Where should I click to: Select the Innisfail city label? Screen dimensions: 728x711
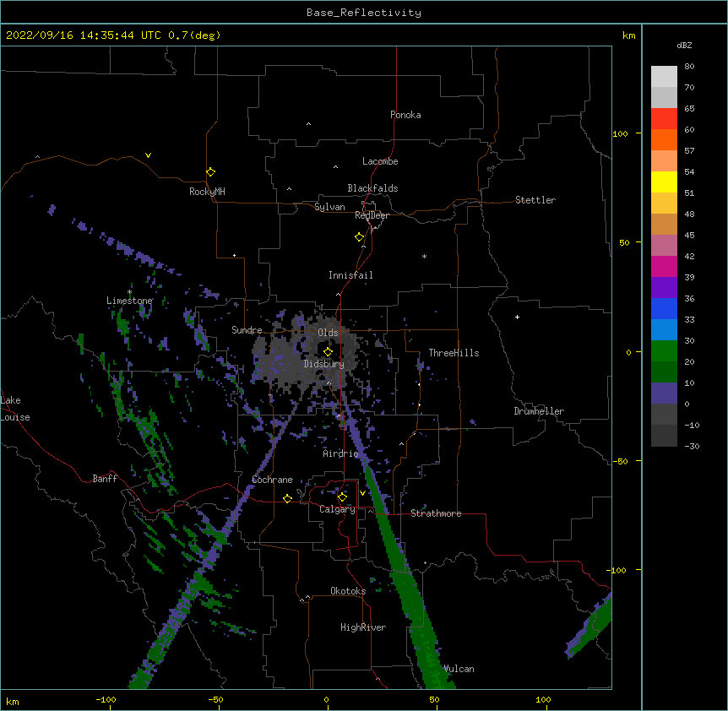click(350, 275)
